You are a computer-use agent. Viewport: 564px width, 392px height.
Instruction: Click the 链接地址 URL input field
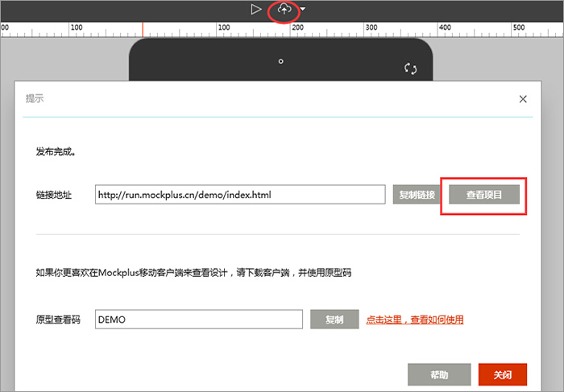pos(240,195)
